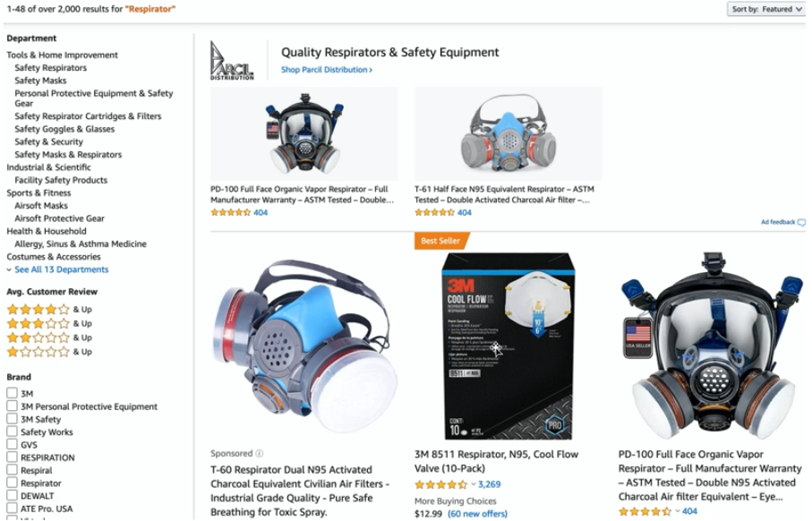Open the Sort by Featured dropdown
Image resolution: width=812 pixels, height=521 pixels.
tap(766, 9)
